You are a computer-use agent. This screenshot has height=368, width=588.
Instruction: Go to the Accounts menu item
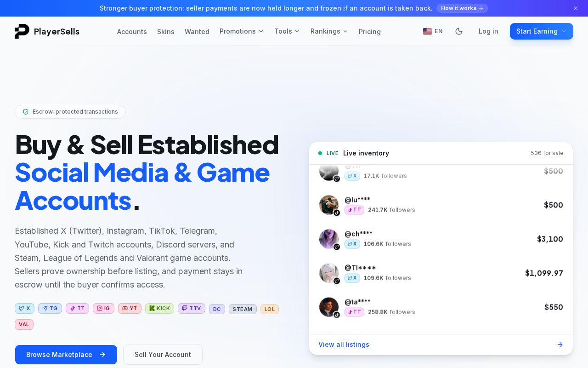pos(132,32)
